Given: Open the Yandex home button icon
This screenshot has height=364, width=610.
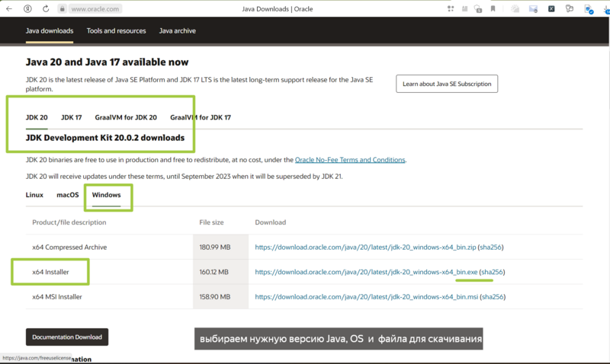Looking at the screenshot, I should [27, 8].
